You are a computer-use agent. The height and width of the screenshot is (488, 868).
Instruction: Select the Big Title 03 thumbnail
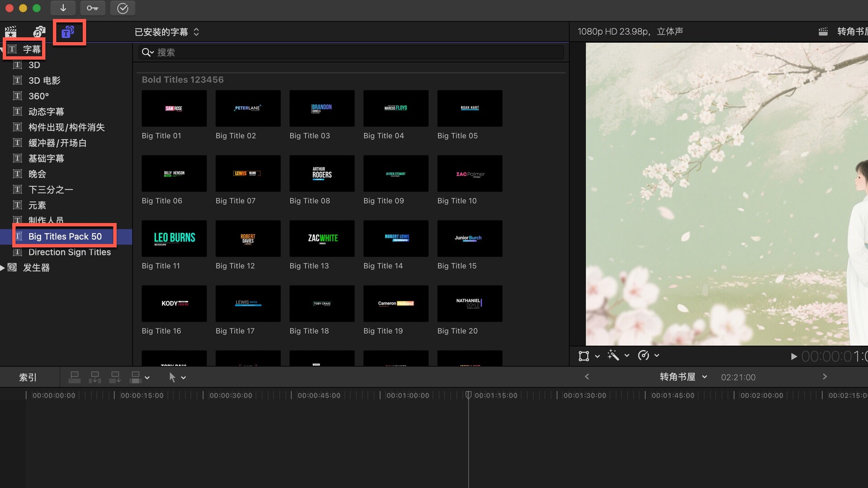(x=322, y=108)
